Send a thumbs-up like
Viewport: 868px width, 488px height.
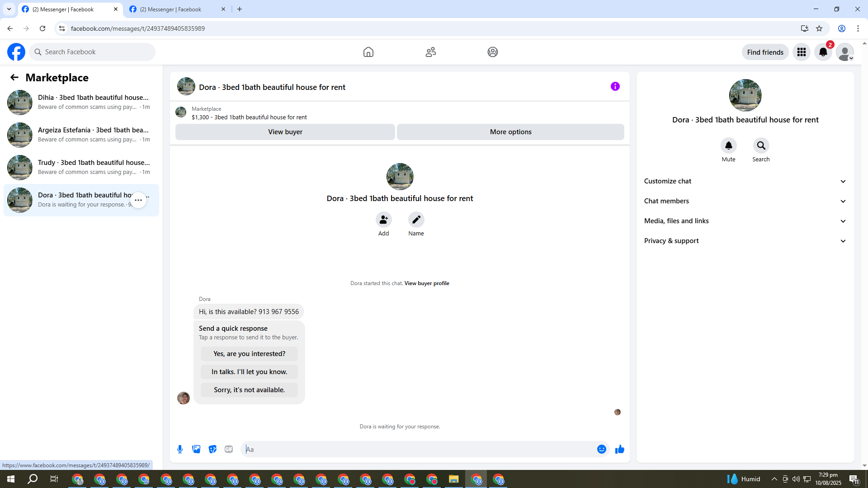click(x=619, y=449)
